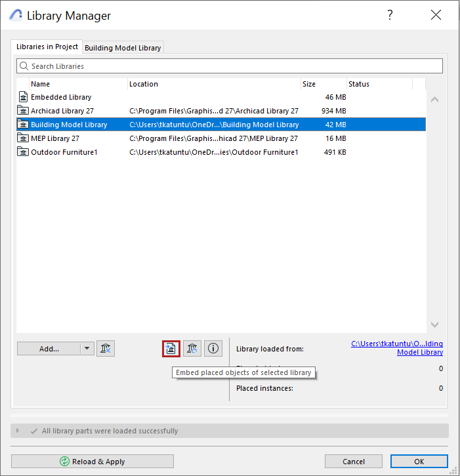Select the Archicad Library 27 row

point(221,111)
